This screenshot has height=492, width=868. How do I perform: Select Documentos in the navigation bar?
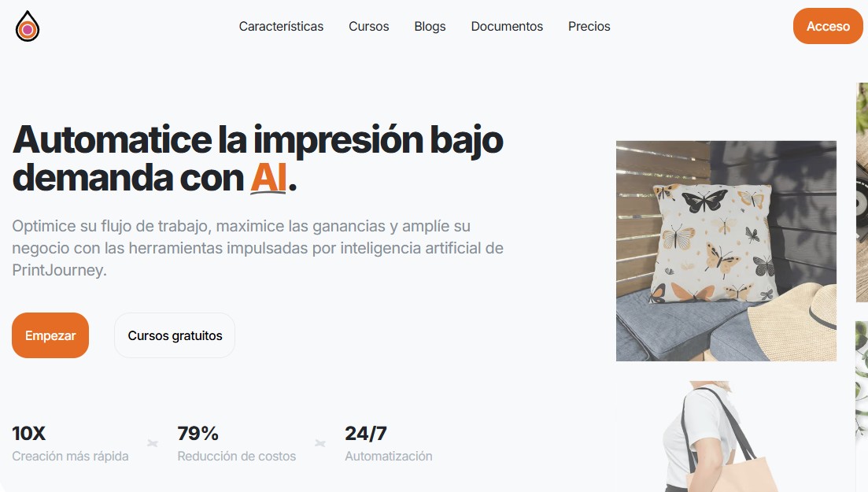click(507, 27)
